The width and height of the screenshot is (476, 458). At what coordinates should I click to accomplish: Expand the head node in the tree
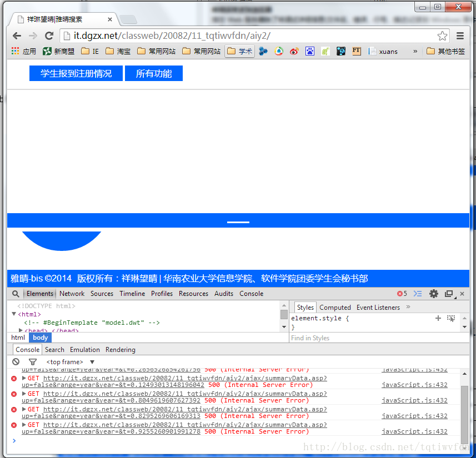[x=21, y=330]
